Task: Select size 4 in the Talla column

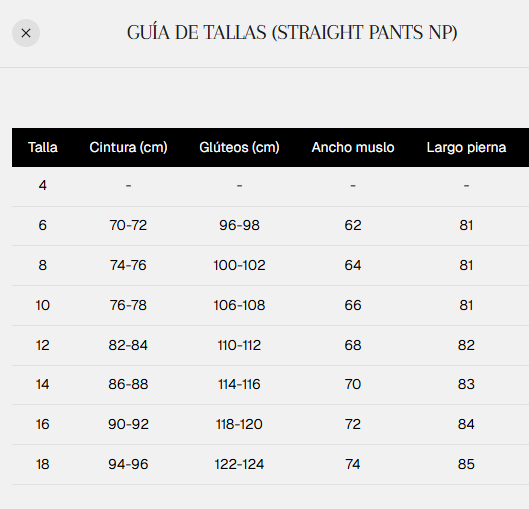Action: (43, 185)
